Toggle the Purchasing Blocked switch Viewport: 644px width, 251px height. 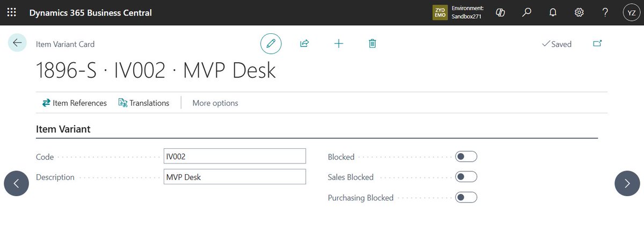(466, 197)
